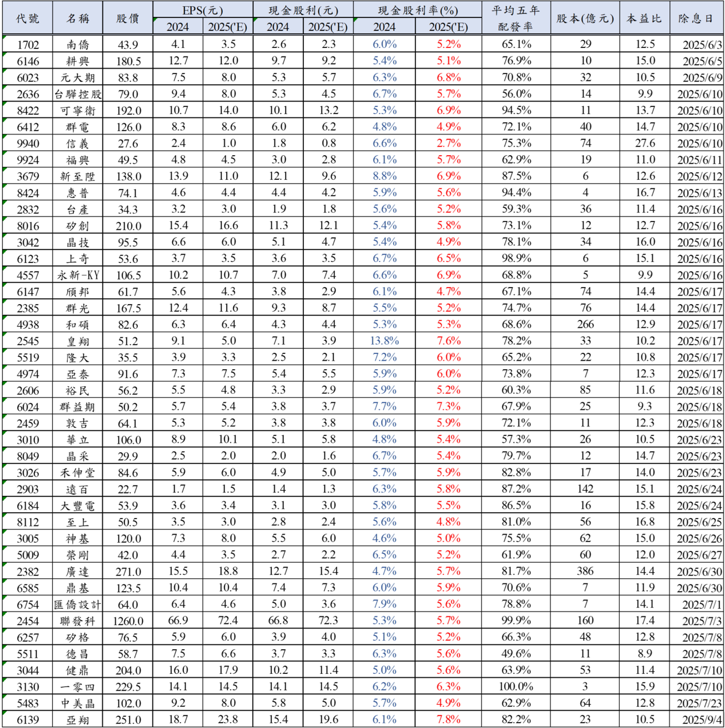
Task: Click the name cell 群益期
Action: pos(78,407)
